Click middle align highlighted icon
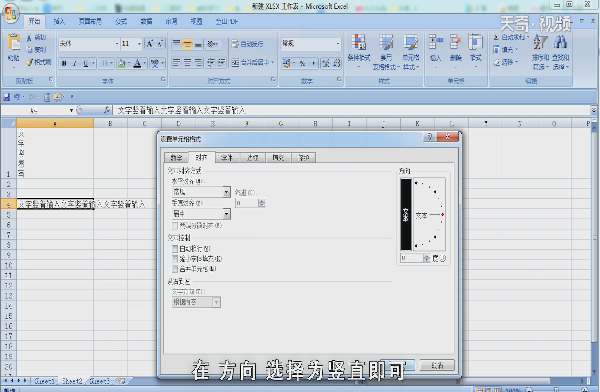 click(x=187, y=44)
